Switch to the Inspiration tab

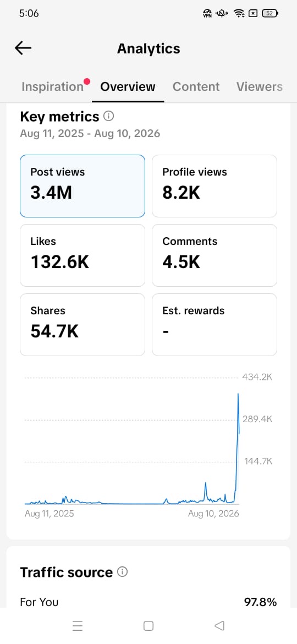point(52,86)
